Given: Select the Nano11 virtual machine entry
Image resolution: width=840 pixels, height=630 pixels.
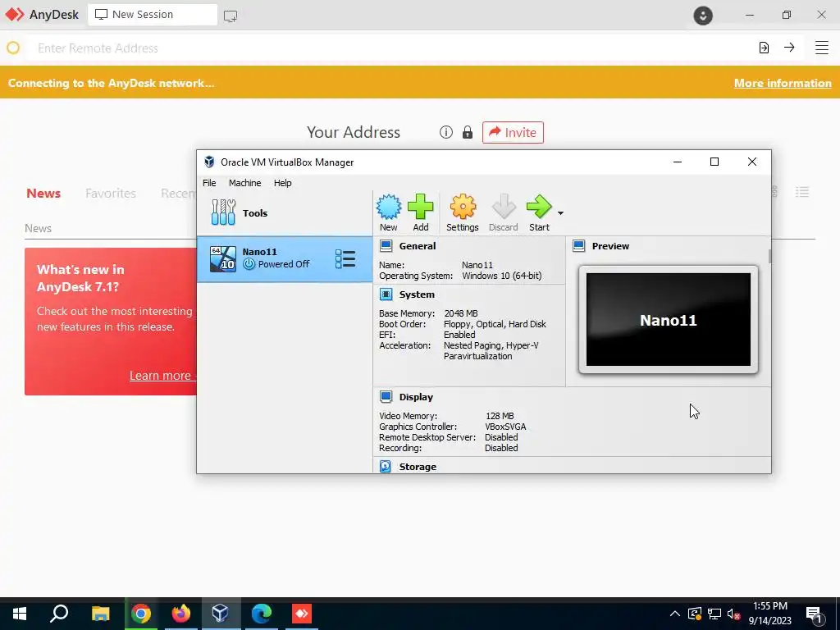Looking at the screenshot, I should (x=285, y=258).
